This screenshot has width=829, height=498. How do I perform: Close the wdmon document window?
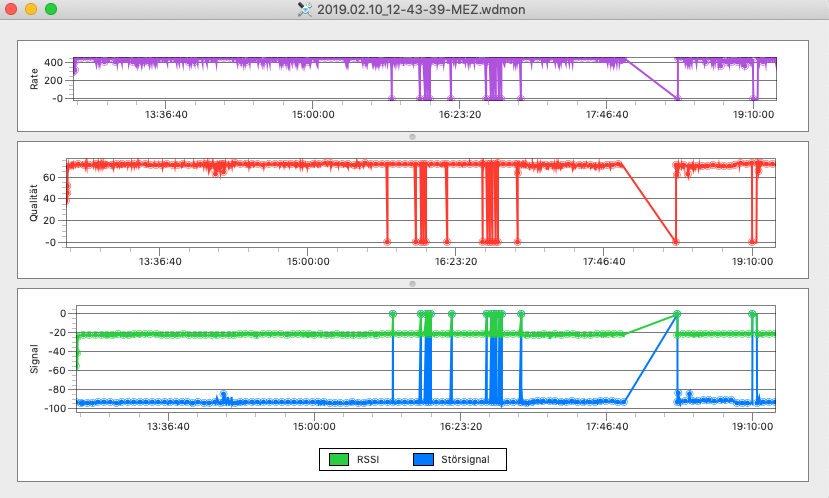12,9
